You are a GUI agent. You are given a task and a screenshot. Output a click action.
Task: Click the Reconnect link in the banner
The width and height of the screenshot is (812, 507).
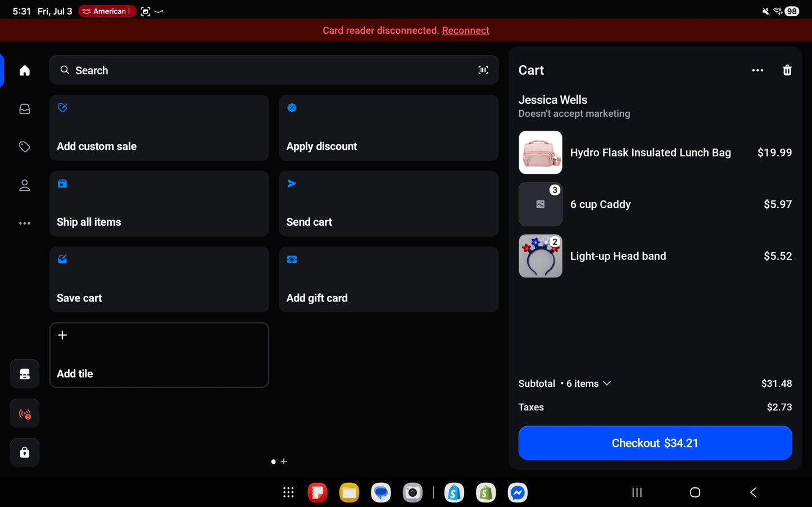[465, 30]
